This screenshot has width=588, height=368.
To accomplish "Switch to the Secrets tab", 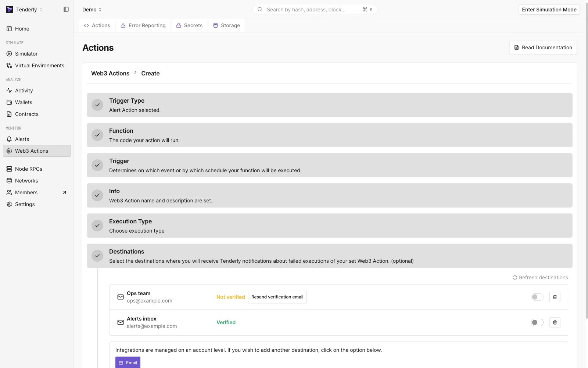I will tap(189, 25).
